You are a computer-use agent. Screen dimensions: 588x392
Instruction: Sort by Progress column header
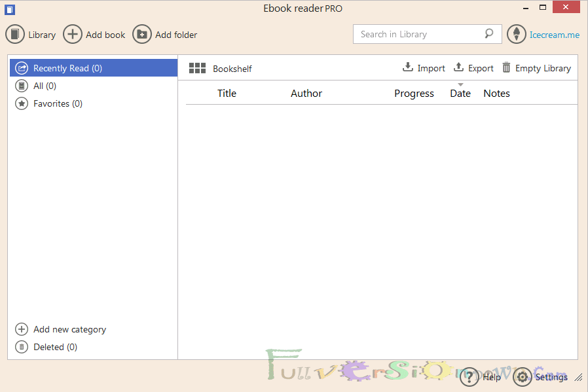[414, 94]
